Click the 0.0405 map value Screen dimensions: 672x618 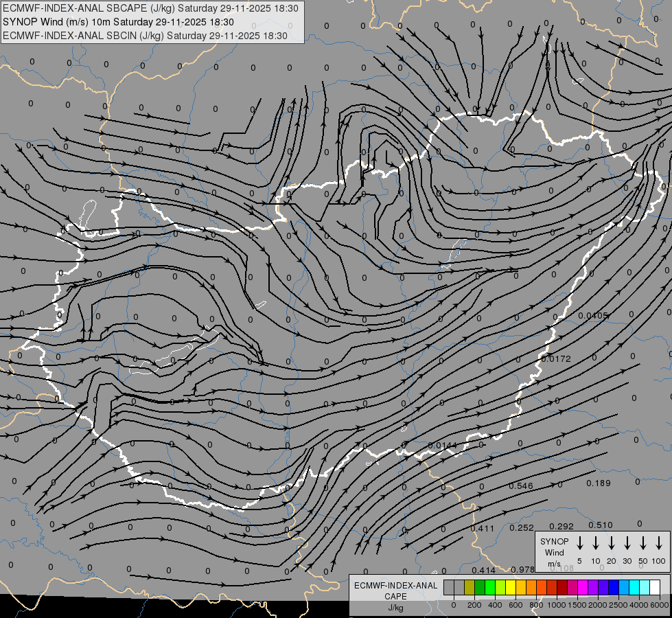click(592, 316)
